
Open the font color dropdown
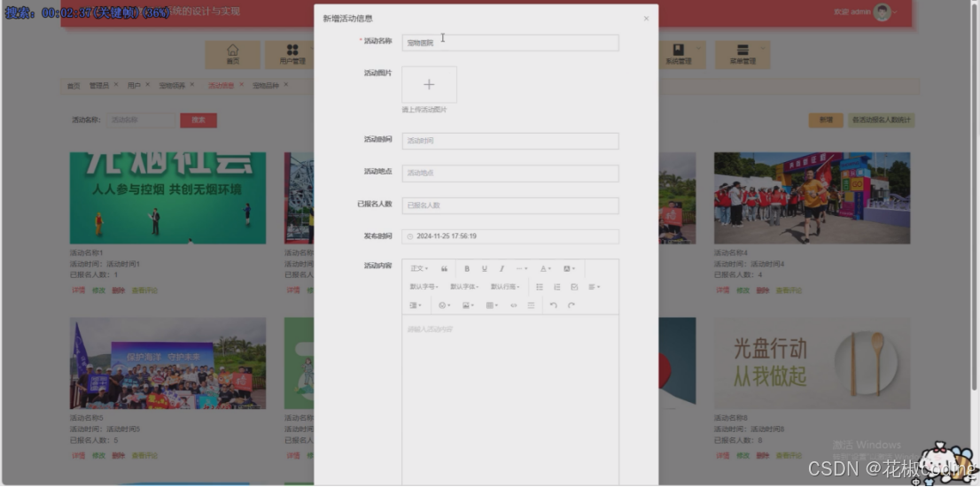tap(546, 269)
